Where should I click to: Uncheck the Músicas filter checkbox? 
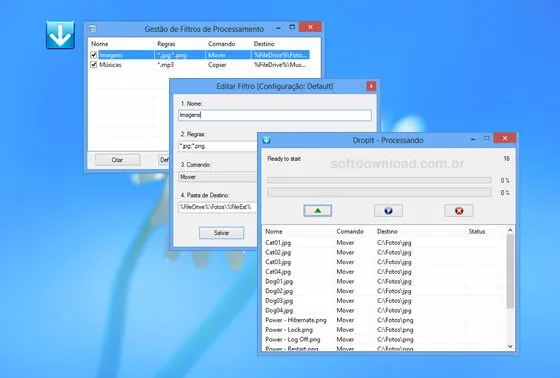pos(94,65)
